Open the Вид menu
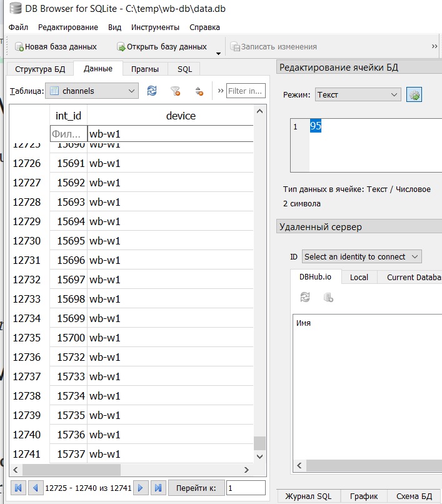 coord(115,28)
